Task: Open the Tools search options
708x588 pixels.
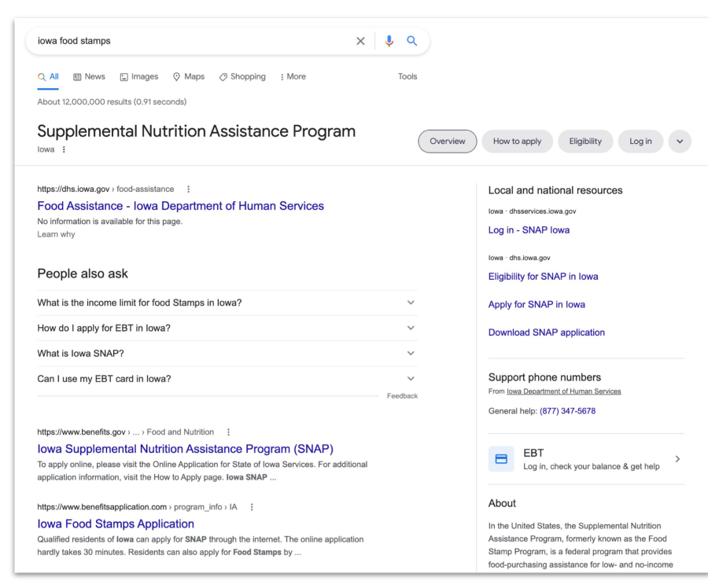Action: (x=407, y=77)
